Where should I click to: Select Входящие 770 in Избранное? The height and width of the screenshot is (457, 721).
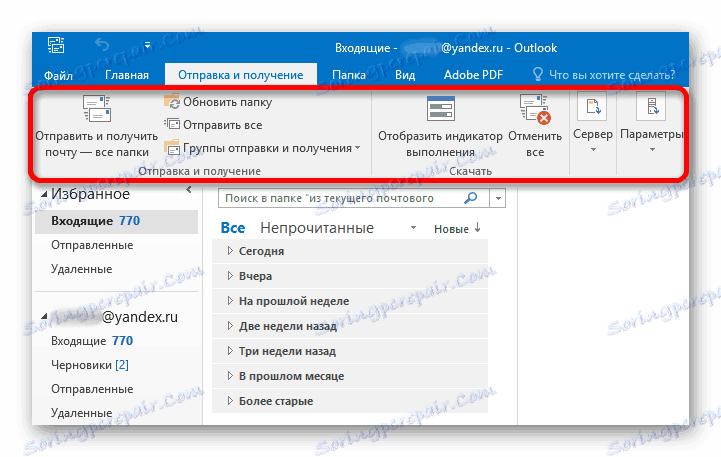point(116,221)
